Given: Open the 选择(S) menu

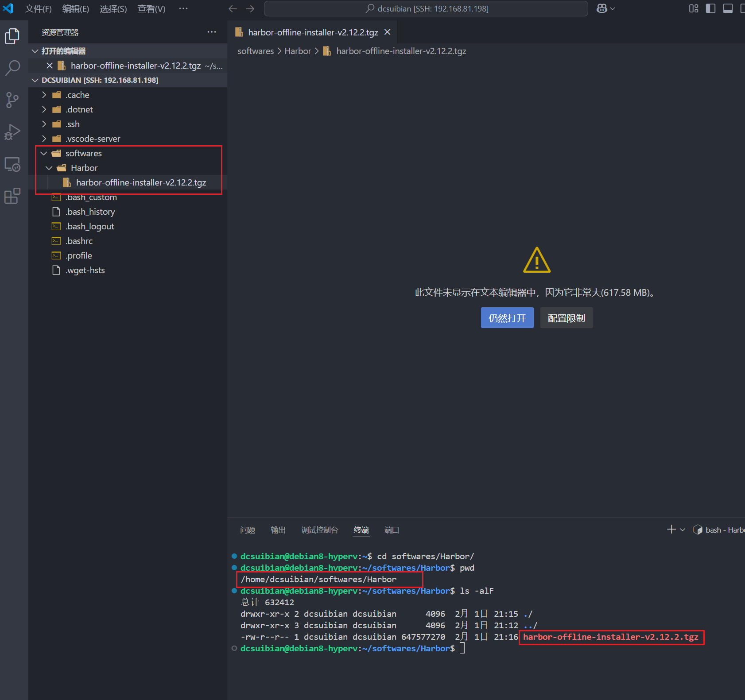Looking at the screenshot, I should tap(113, 9).
